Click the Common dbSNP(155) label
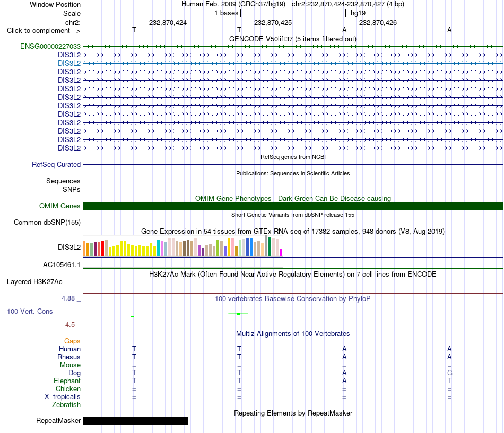Image resolution: width=504 pixels, height=433 pixels. click(x=47, y=222)
